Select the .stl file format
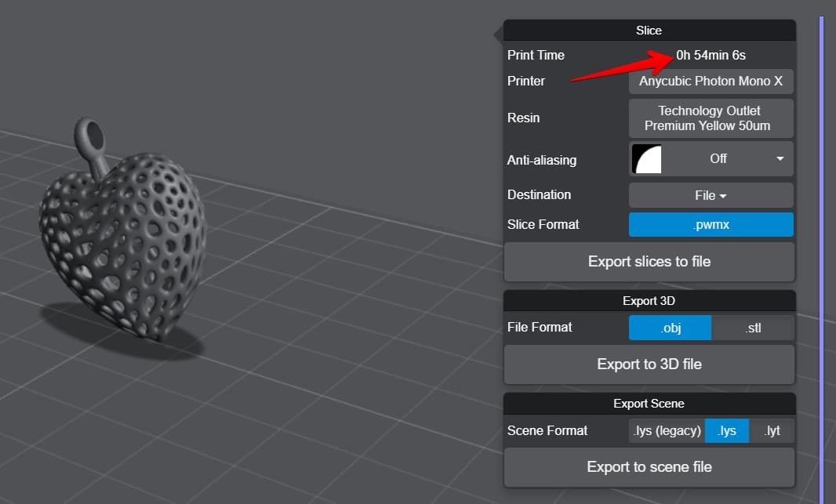Viewport: 836px width, 504px height. tap(752, 328)
